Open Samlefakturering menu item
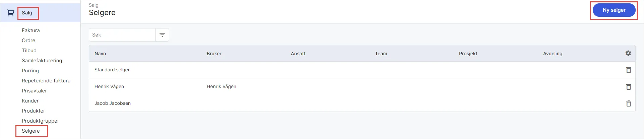The height and width of the screenshot is (139, 644). click(42, 61)
